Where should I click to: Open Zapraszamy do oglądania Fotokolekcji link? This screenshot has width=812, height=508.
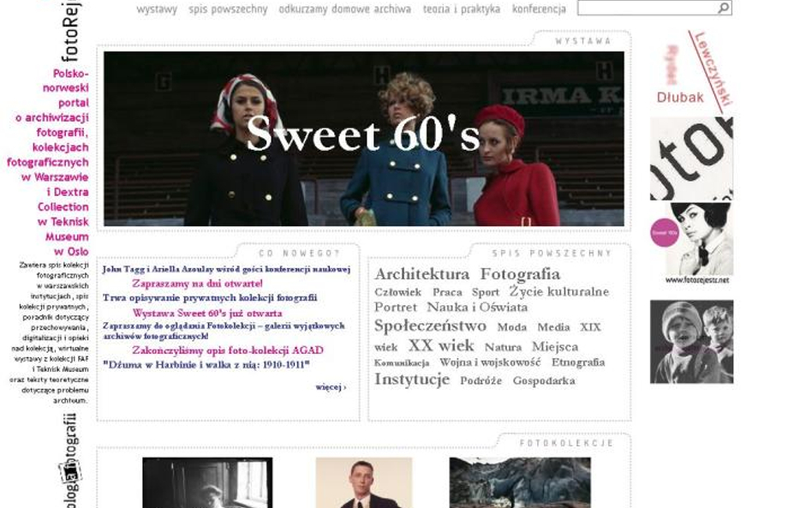tap(224, 331)
